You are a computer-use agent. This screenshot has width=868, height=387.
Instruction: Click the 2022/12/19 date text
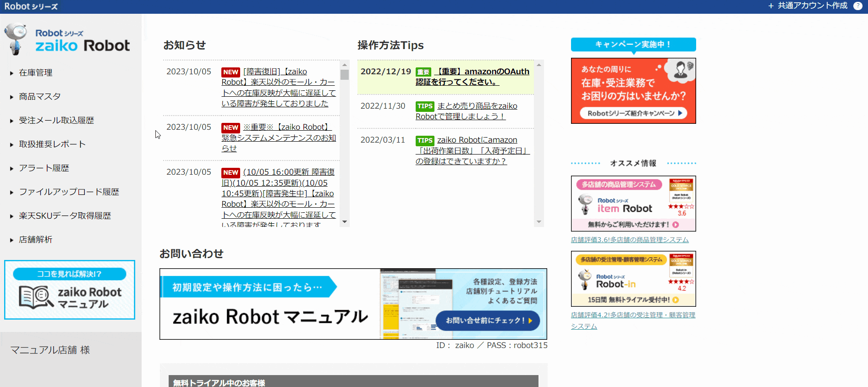(386, 72)
